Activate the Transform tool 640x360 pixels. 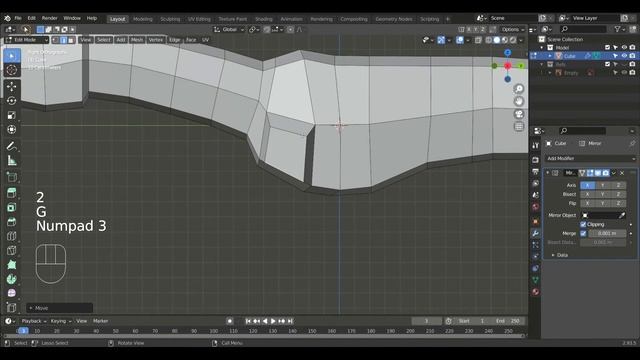pos(11,129)
